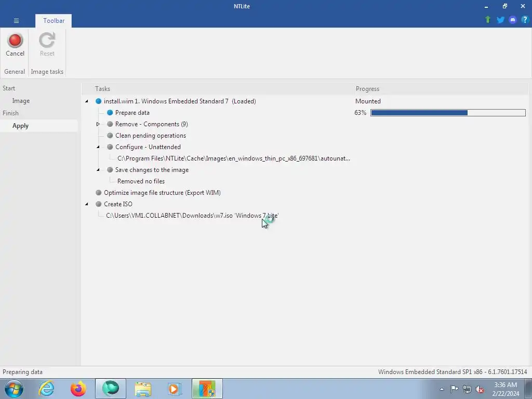Launch Firefox from taskbar
Image resolution: width=532 pixels, height=399 pixels.
[78, 389]
